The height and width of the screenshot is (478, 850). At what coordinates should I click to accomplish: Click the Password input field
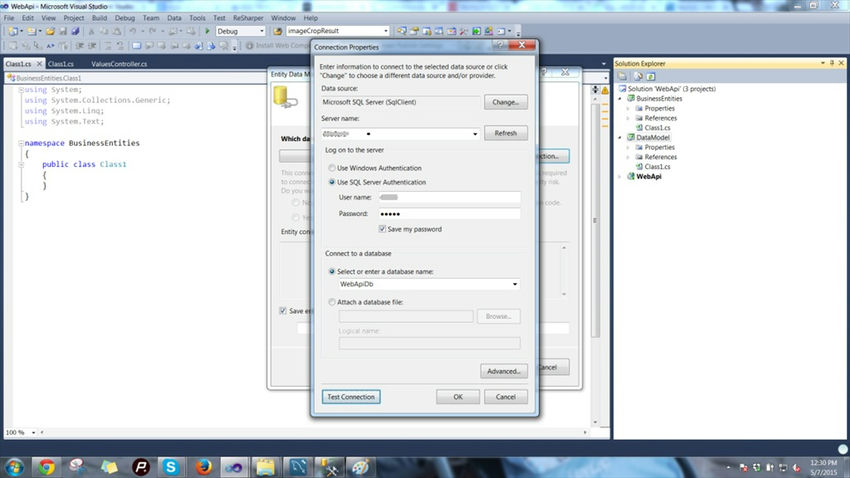point(449,214)
